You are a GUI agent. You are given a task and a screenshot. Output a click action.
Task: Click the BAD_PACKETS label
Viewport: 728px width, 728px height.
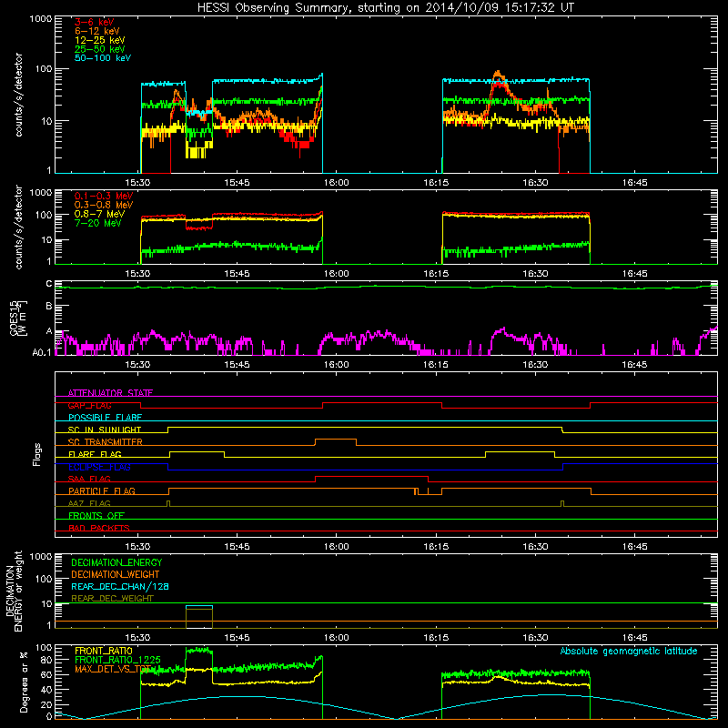(x=99, y=528)
